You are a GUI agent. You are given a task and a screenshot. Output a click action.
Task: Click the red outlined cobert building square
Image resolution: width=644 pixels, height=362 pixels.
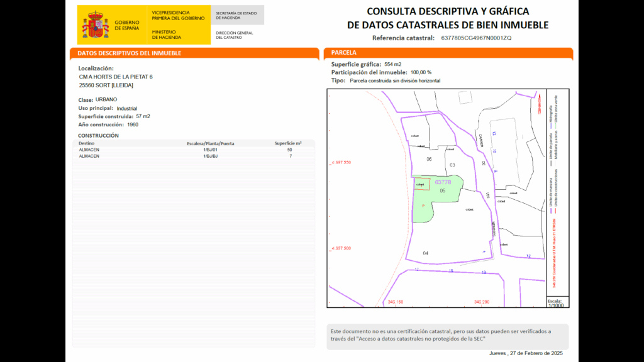[x=421, y=184]
